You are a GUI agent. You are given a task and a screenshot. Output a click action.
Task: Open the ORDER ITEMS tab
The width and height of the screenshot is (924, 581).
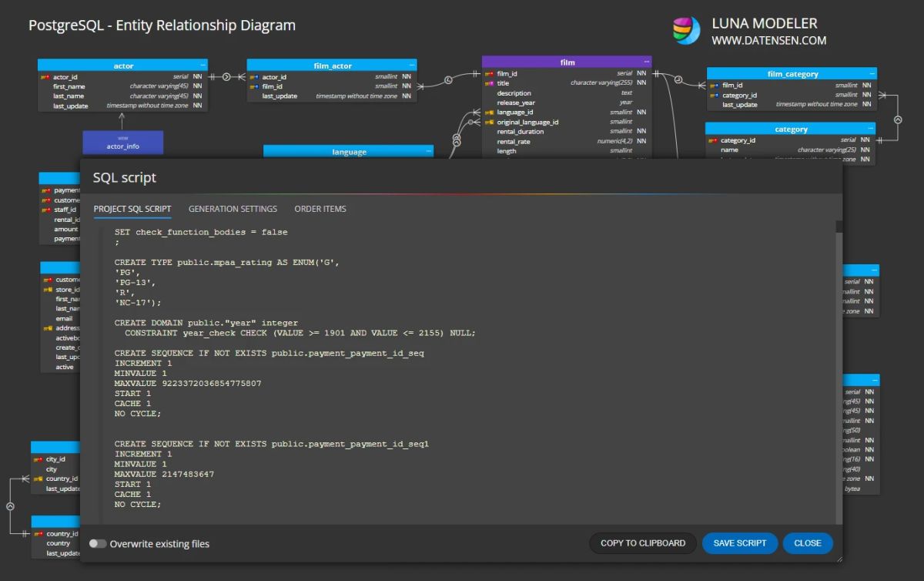click(320, 209)
